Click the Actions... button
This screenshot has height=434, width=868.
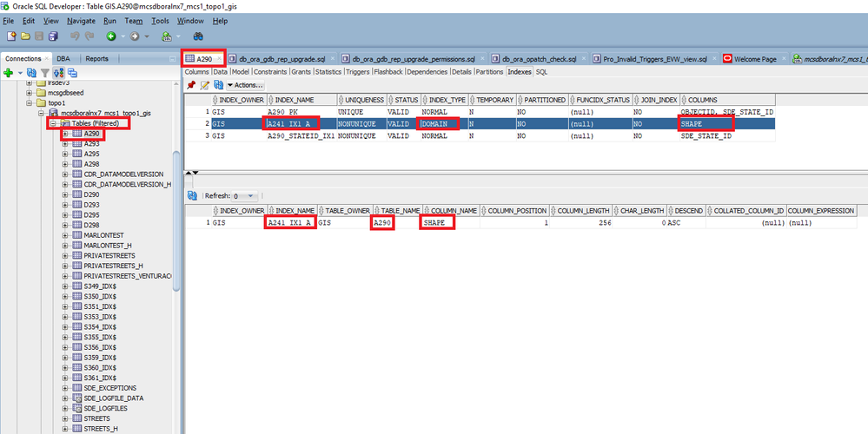246,85
